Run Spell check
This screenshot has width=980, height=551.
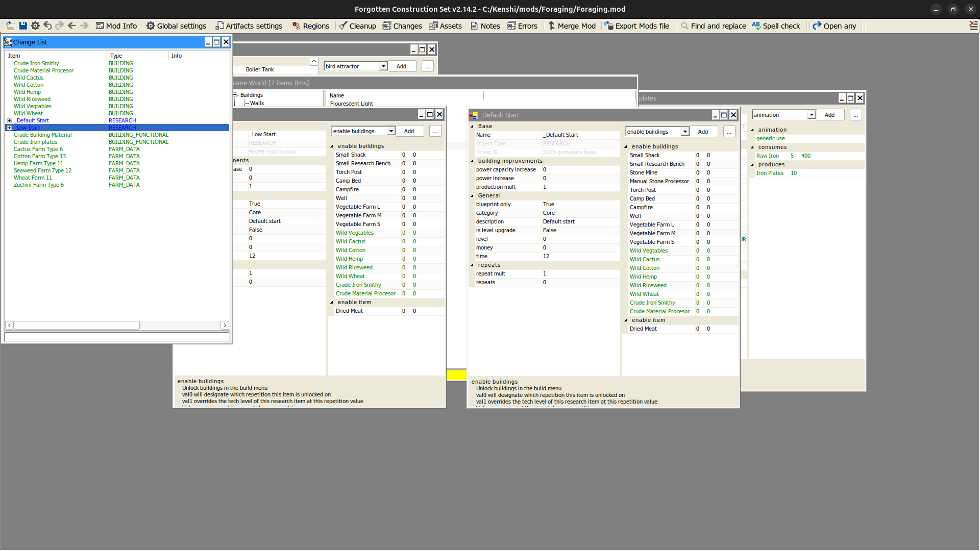point(776,26)
